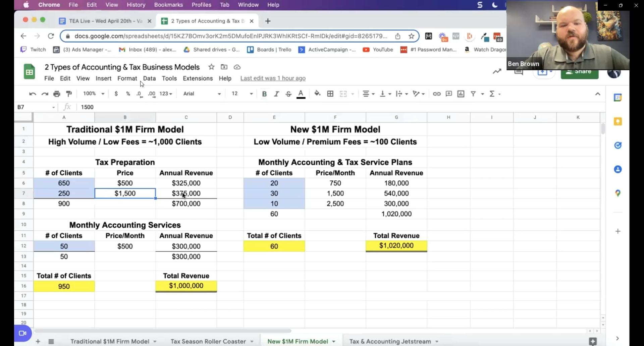Open the fill color picker
The image size is (644, 346).
click(x=317, y=94)
